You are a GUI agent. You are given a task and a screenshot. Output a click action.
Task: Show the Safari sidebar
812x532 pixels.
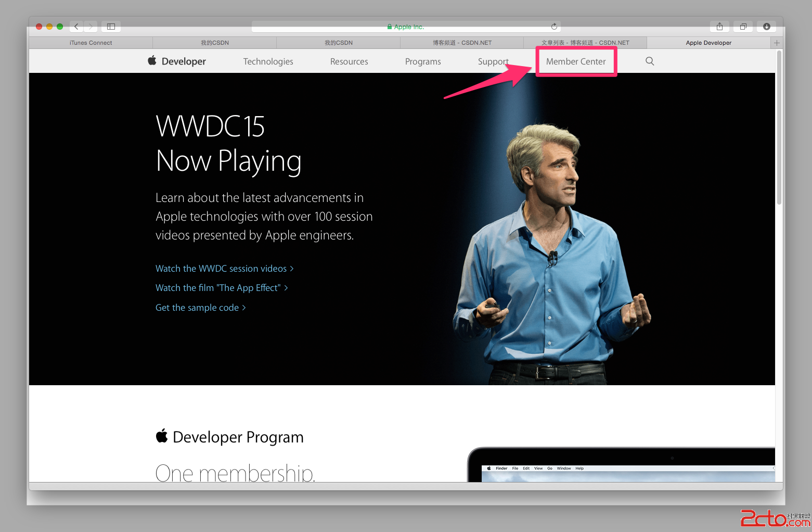tap(111, 26)
